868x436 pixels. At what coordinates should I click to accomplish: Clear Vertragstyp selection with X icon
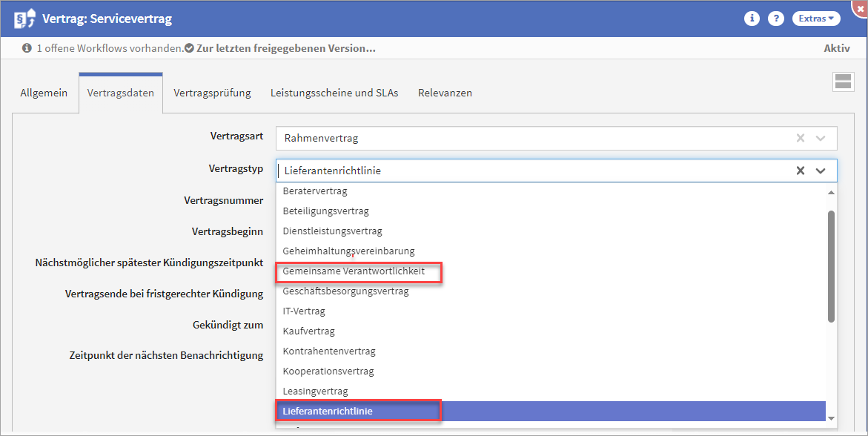tap(801, 171)
